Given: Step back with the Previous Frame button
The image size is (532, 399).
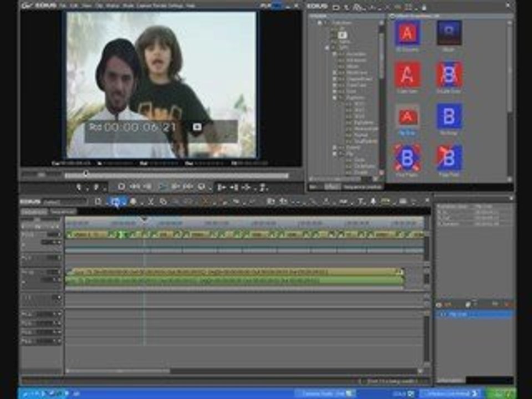Looking at the screenshot, I should pos(147,187).
